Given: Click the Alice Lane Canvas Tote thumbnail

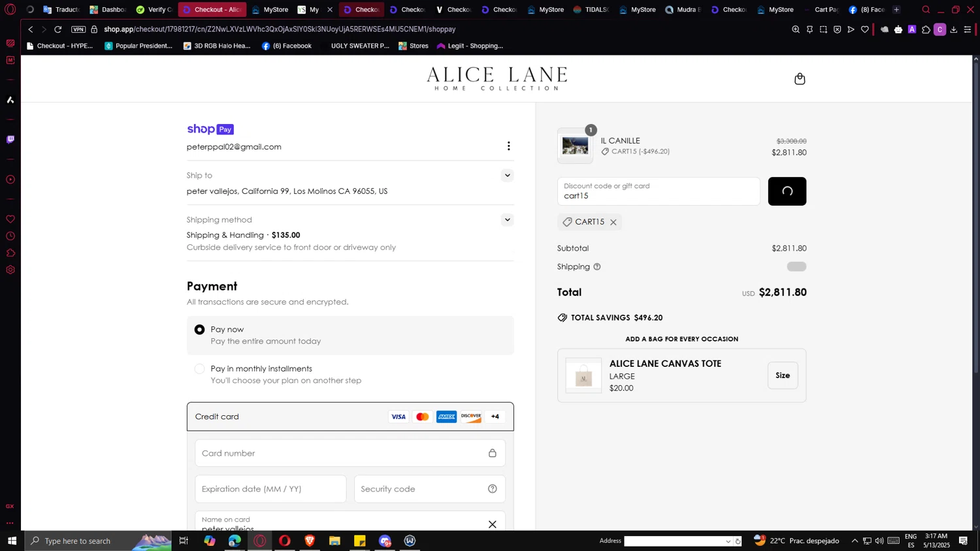Looking at the screenshot, I should tap(583, 375).
